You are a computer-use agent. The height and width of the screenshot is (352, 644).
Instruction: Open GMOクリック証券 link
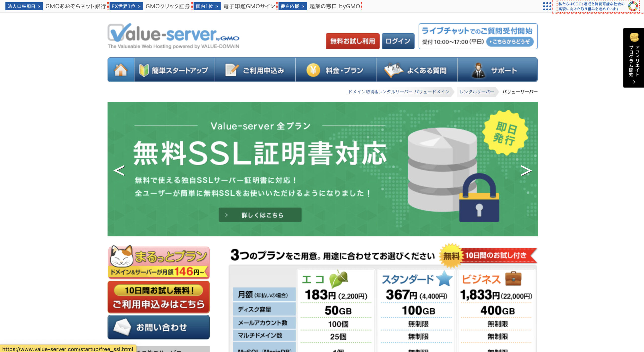(168, 6)
